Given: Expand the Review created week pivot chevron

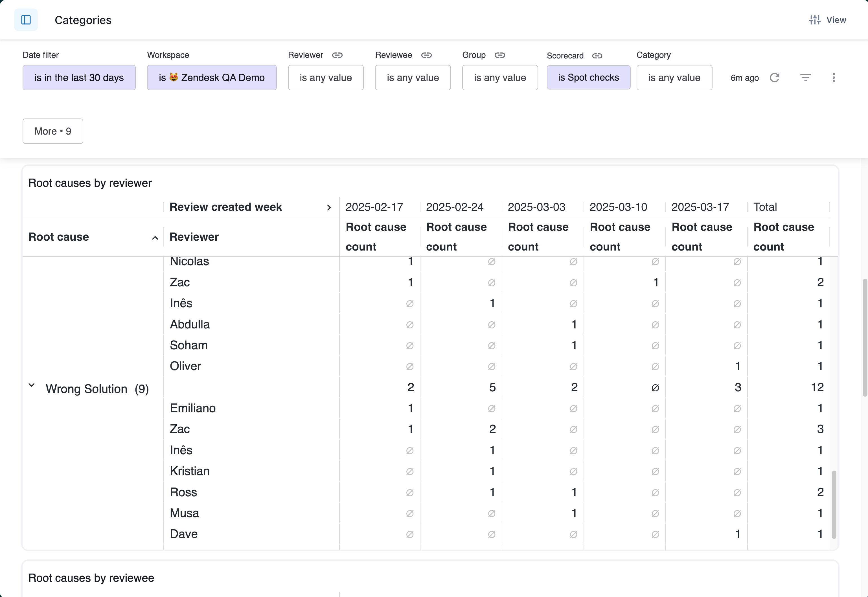Looking at the screenshot, I should (x=328, y=207).
